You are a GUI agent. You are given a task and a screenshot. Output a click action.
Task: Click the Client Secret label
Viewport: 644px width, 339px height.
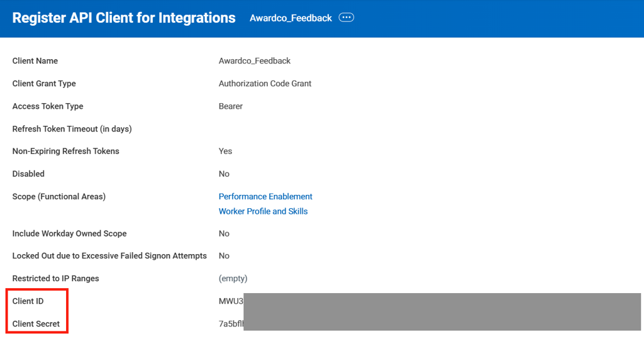tap(36, 324)
